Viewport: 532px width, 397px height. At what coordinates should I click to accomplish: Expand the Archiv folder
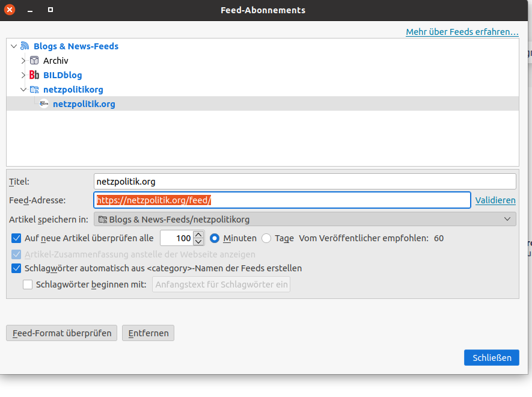(x=23, y=60)
